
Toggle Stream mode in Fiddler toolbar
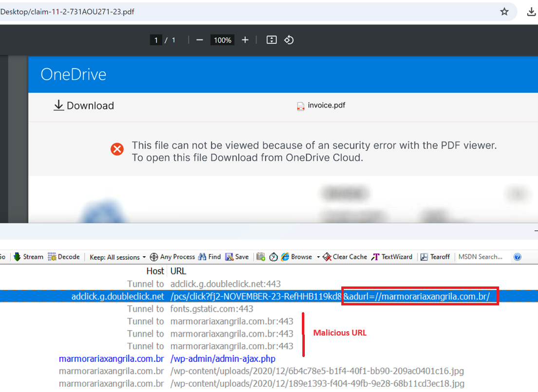[28, 257]
